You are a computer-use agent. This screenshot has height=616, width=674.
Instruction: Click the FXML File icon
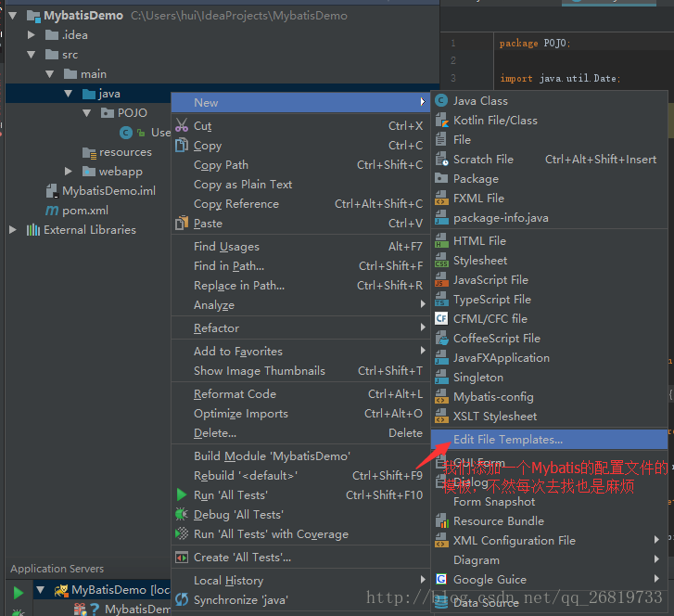point(441,198)
